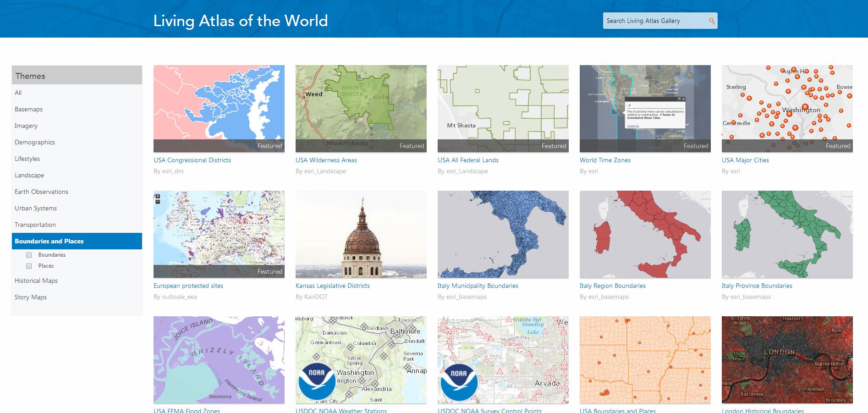Viewport: 868px width, 413px height.
Task: Click the London Historical Boundaries thumbnail
Action: click(787, 360)
